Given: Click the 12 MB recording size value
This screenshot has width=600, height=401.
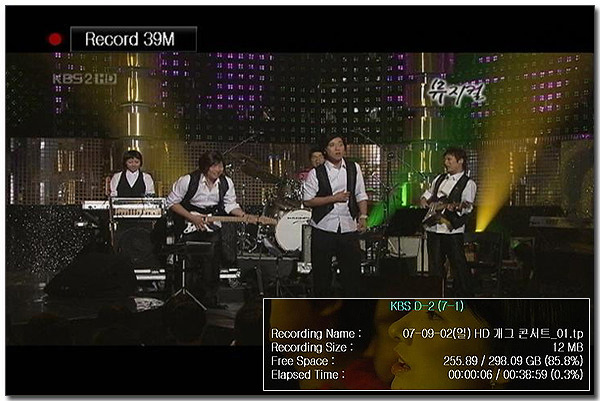Looking at the screenshot, I should coord(567,347).
